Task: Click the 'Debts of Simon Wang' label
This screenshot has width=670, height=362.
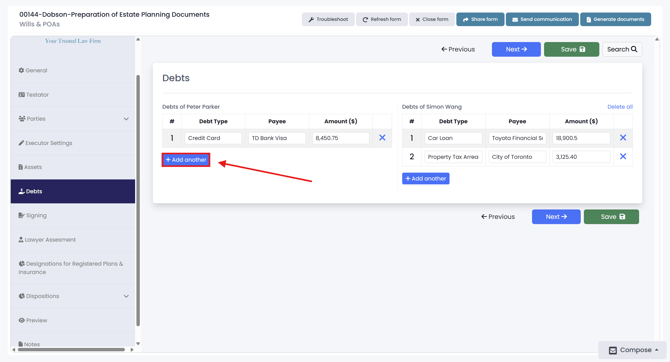Action: click(x=432, y=107)
